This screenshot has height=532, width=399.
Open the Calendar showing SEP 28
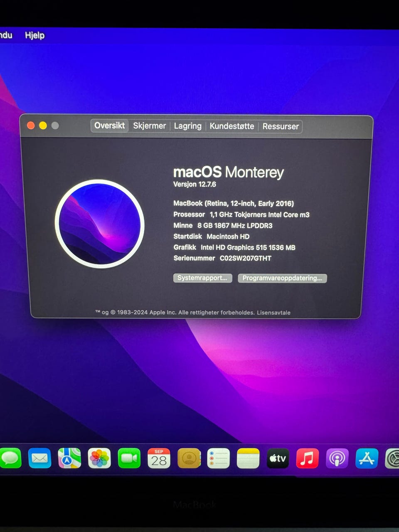tap(159, 458)
